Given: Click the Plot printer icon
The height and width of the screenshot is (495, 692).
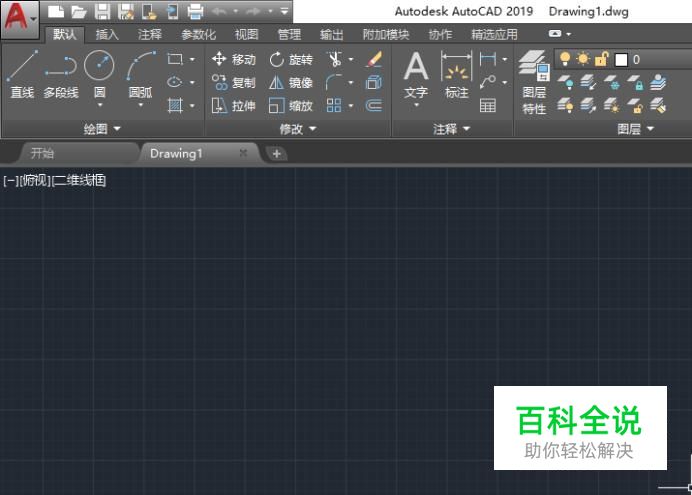Looking at the screenshot, I should (x=195, y=11).
